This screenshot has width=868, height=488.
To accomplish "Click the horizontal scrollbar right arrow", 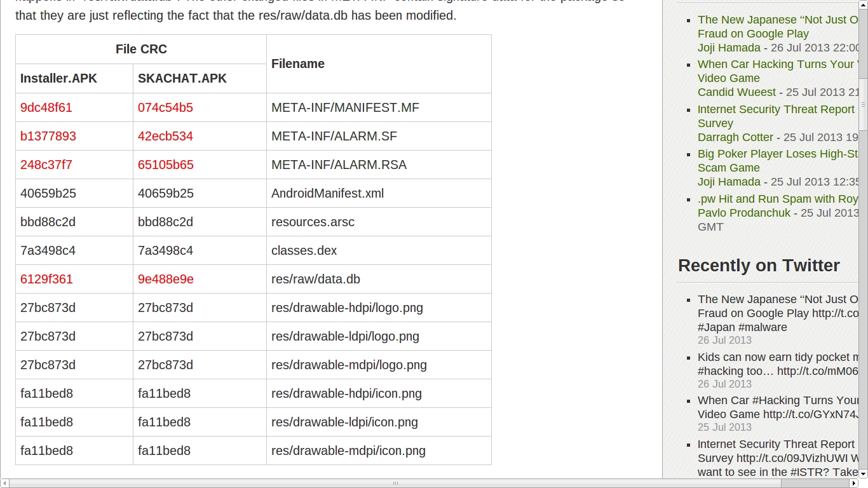I will 853,484.
